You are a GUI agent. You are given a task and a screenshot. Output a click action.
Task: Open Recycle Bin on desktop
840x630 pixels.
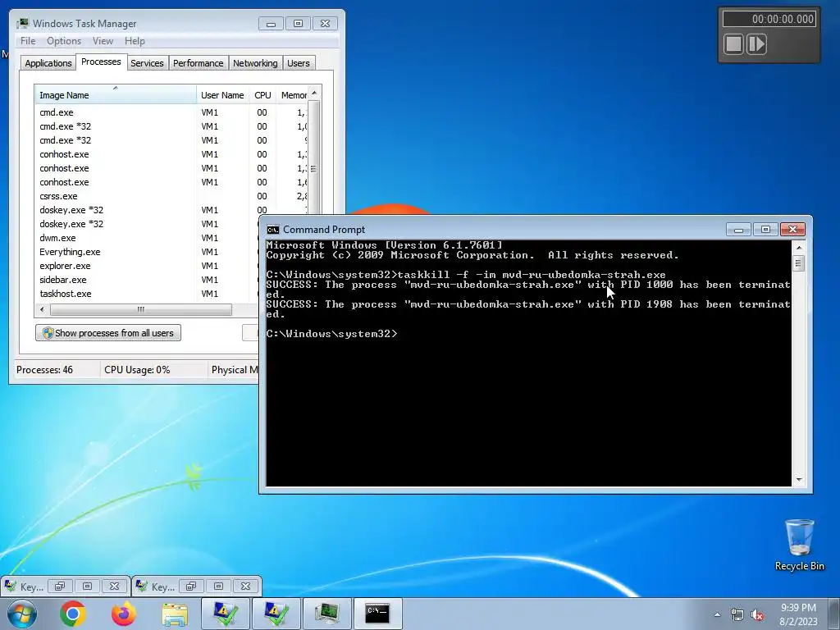(799, 545)
